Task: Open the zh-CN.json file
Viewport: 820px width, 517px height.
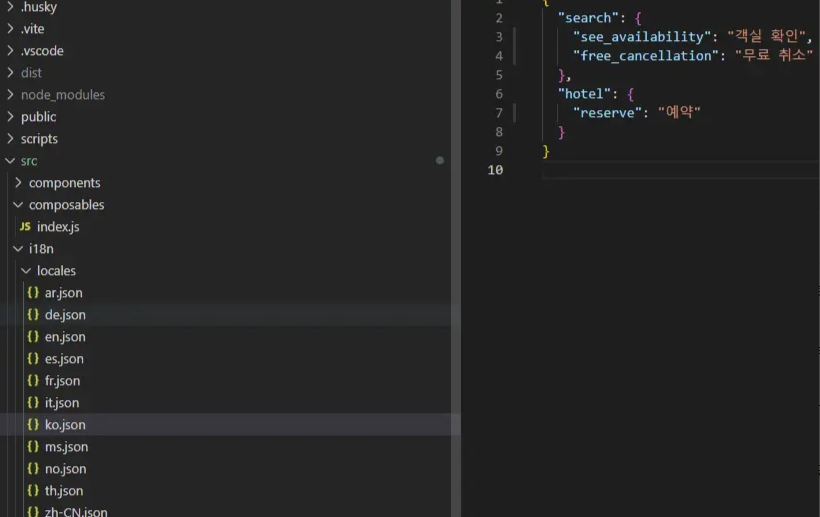Action: pyautogui.click(x=76, y=512)
